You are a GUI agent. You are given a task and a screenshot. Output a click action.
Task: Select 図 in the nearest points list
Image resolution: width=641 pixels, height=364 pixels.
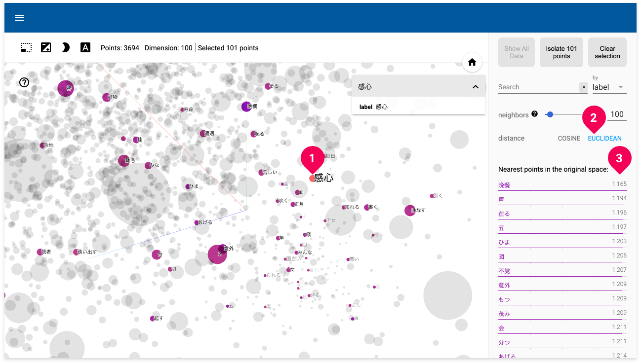pyautogui.click(x=562, y=256)
